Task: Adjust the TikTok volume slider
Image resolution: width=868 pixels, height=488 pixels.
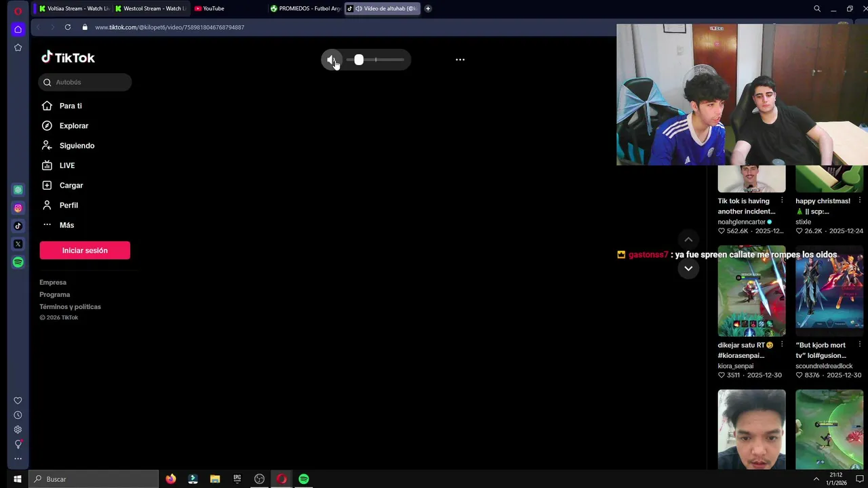Action: 375,60
